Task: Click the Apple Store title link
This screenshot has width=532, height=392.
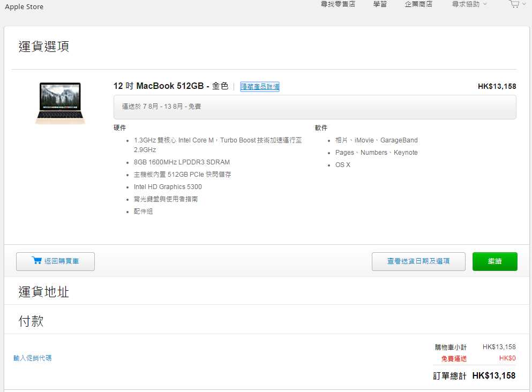Action: click(x=24, y=6)
